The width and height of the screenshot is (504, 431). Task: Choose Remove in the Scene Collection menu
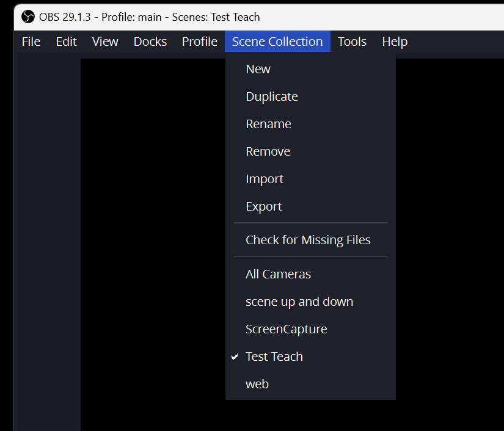tap(310, 151)
